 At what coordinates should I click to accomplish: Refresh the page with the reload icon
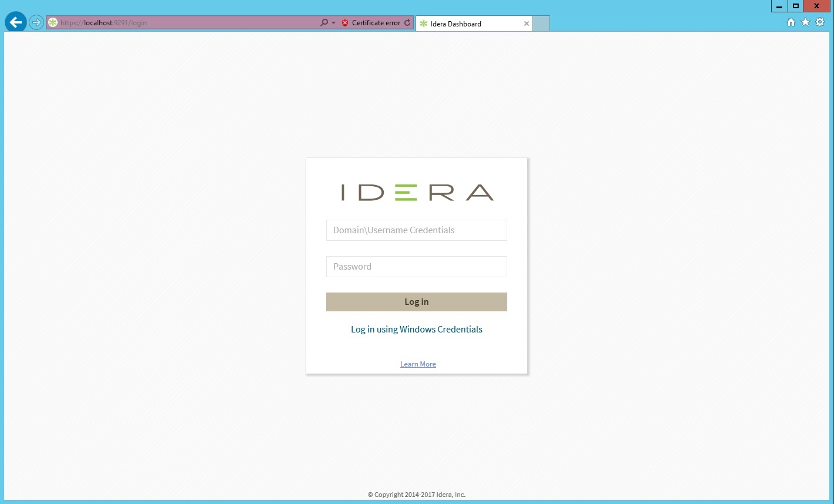(x=407, y=23)
